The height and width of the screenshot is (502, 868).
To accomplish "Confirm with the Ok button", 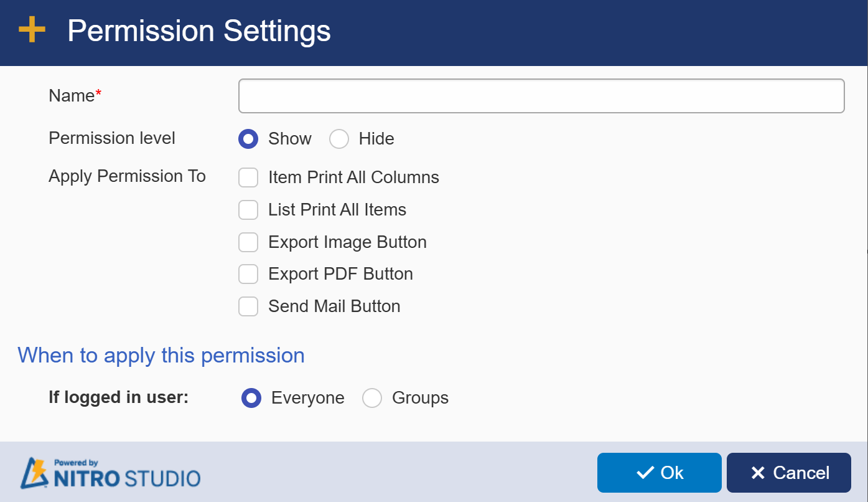I will [660, 473].
